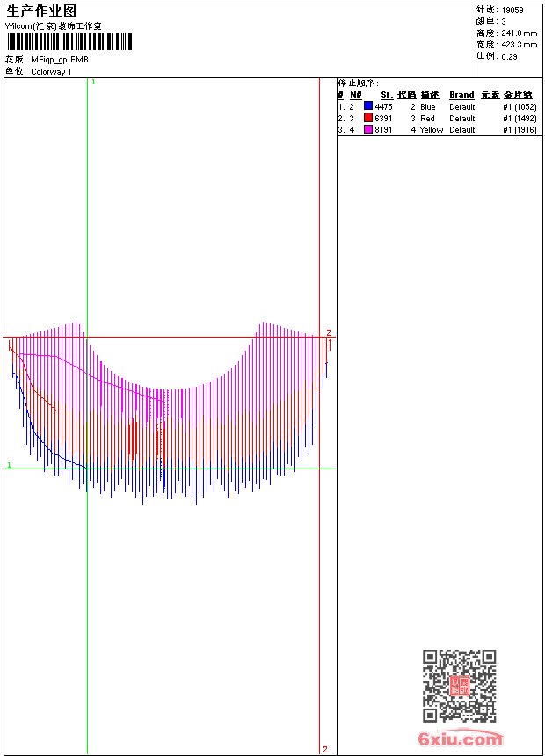
Task: Click the green marker 1 on left edge
Action: click(9, 465)
